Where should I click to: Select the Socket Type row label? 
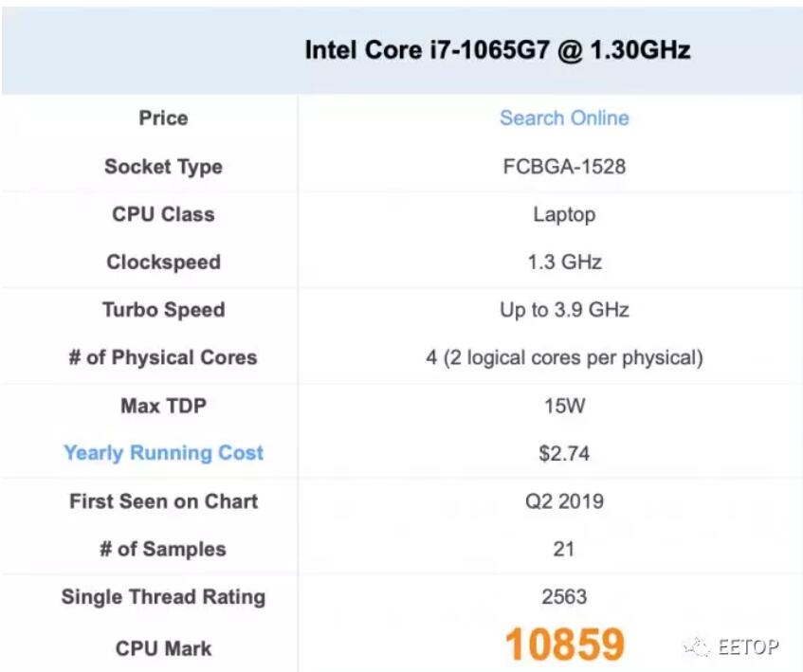[x=163, y=167]
